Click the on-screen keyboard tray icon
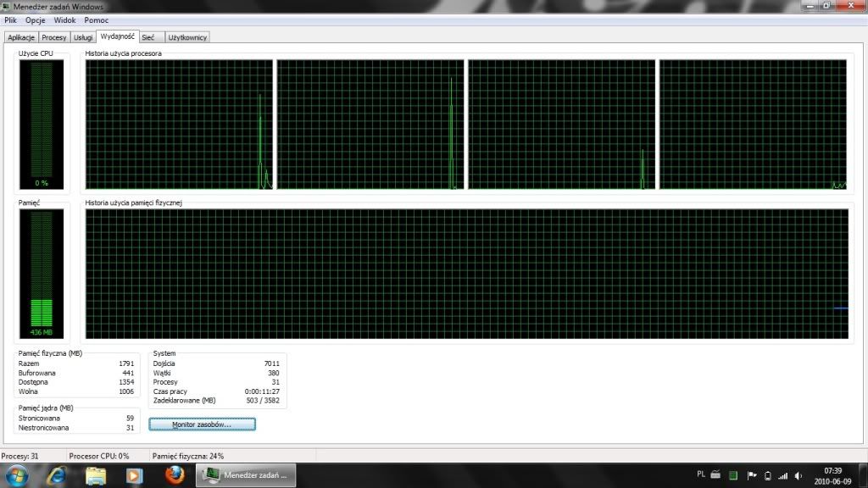The width and height of the screenshot is (868, 488). coord(715,474)
